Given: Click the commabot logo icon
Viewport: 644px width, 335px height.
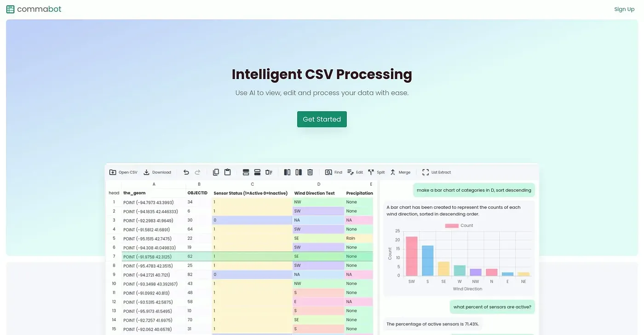Looking at the screenshot, I should click(10, 9).
